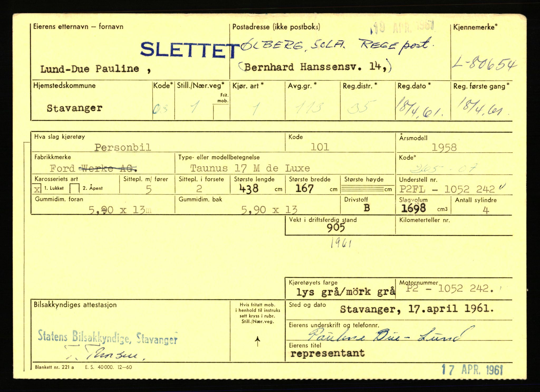Click the Fabrikkmerke value 'Ford'
The image size is (540, 392).
(62, 168)
